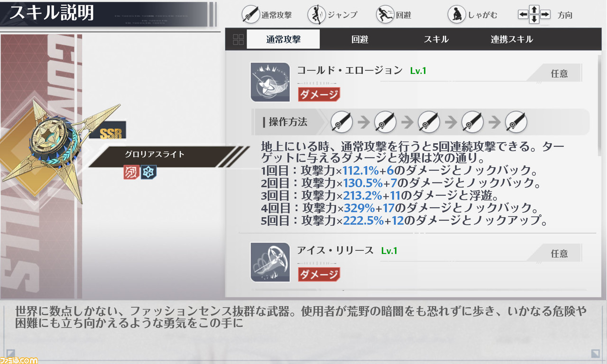Click the fifth attack icon in 操作方法

(x=516, y=122)
